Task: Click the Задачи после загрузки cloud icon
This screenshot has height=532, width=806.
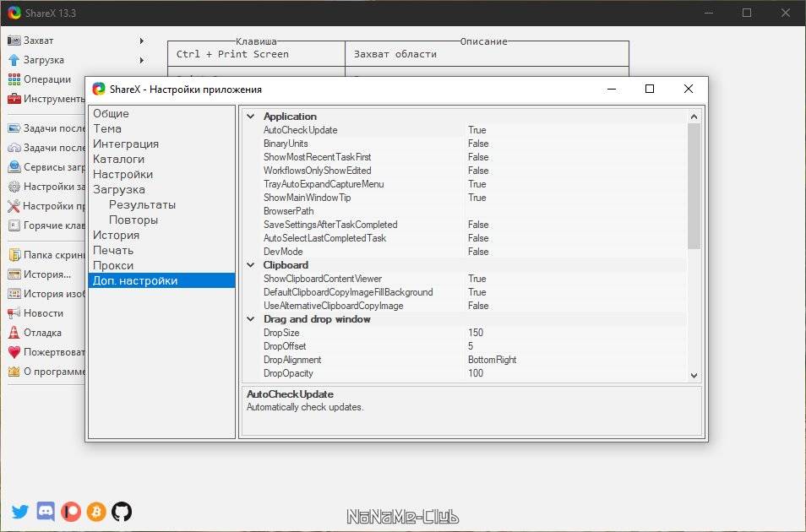Action: [14, 148]
